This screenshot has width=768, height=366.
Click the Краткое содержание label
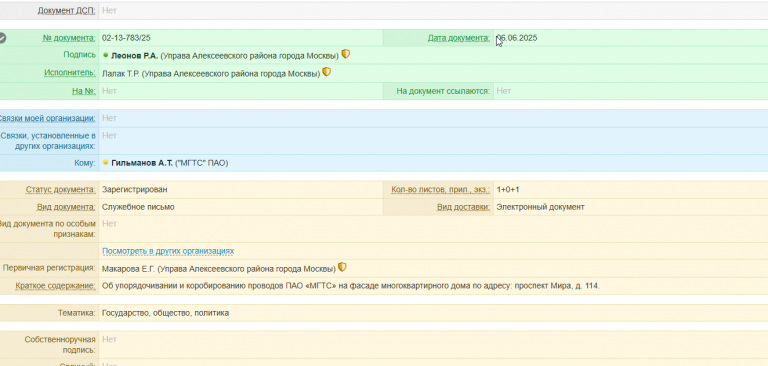point(55,286)
